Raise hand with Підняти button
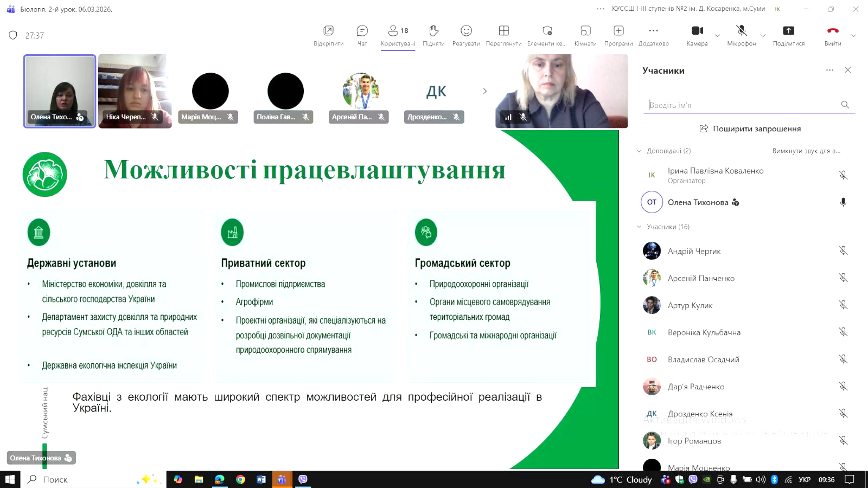The height and width of the screenshot is (488, 868). (433, 35)
